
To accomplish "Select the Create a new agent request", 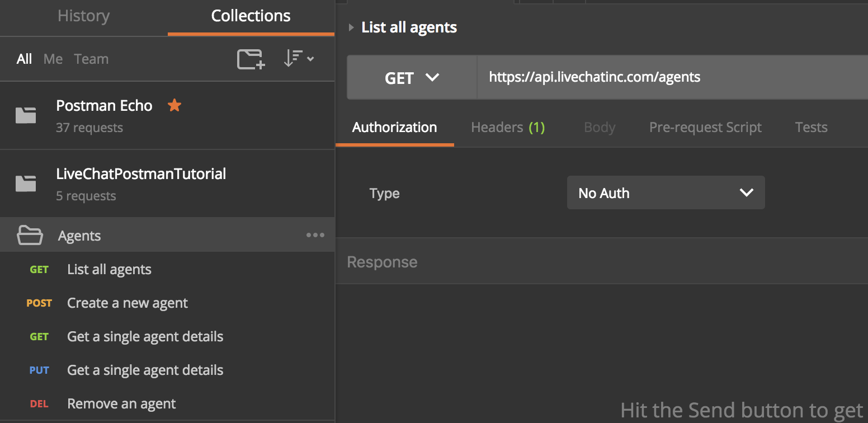I will 167,303.
